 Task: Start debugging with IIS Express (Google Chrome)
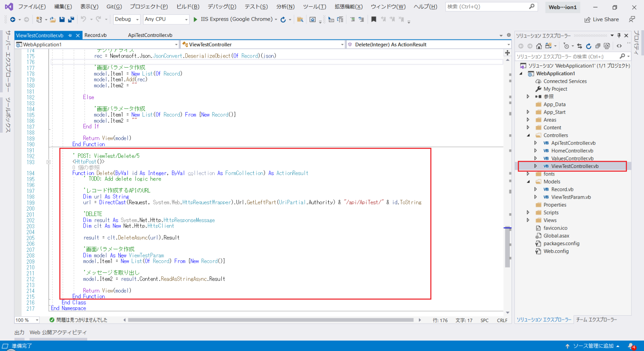195,19
